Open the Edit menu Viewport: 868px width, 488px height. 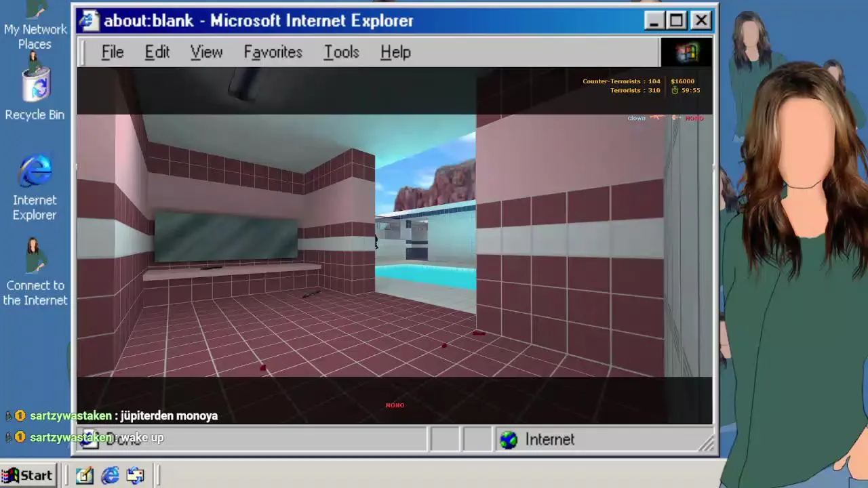pyautogui.click(x=157, y=52)
